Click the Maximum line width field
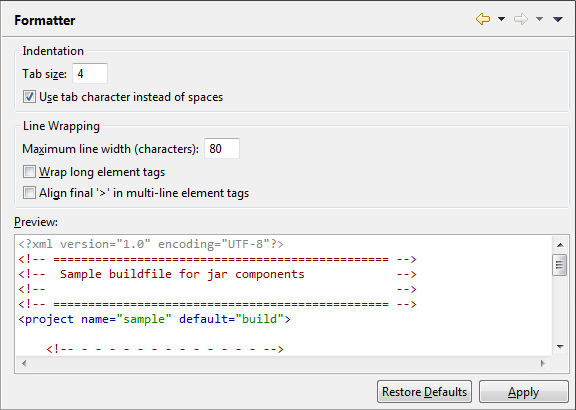The width and height of the screenshot is (576, 410). [x=222, y=148]
